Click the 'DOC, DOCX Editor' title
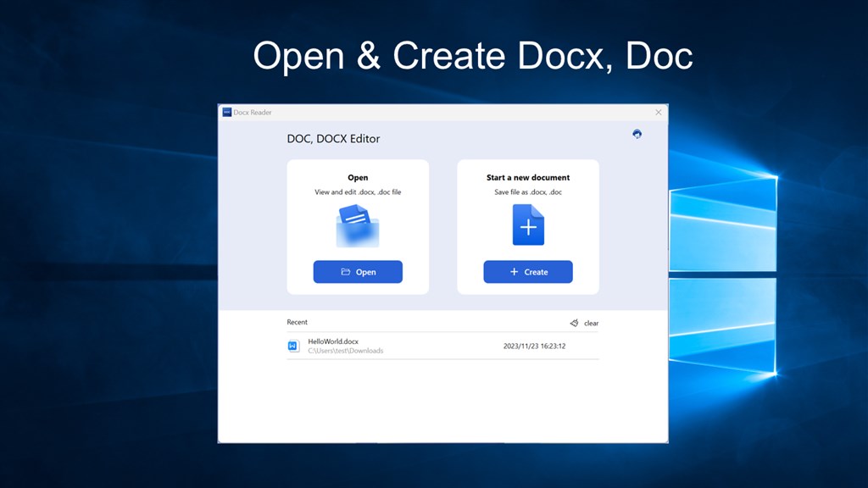The width and height of the screenshot is (868, 488). click(333, 139)
